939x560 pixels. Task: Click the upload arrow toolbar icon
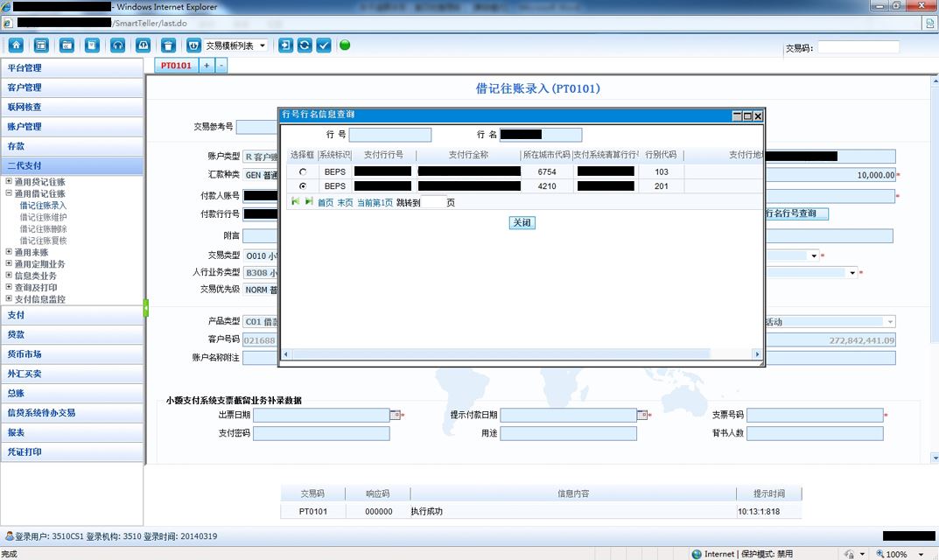tap(144, 45)
